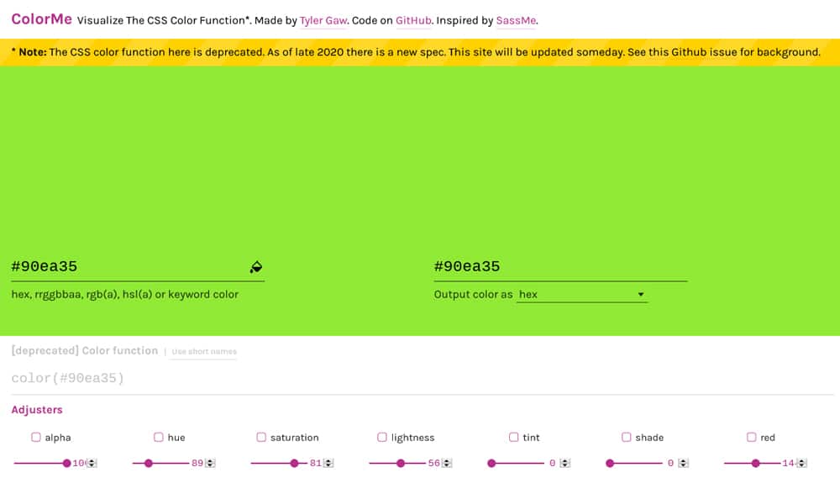Click the alpha value stepper arrows
840x504 pixels.
coord(92,463)
